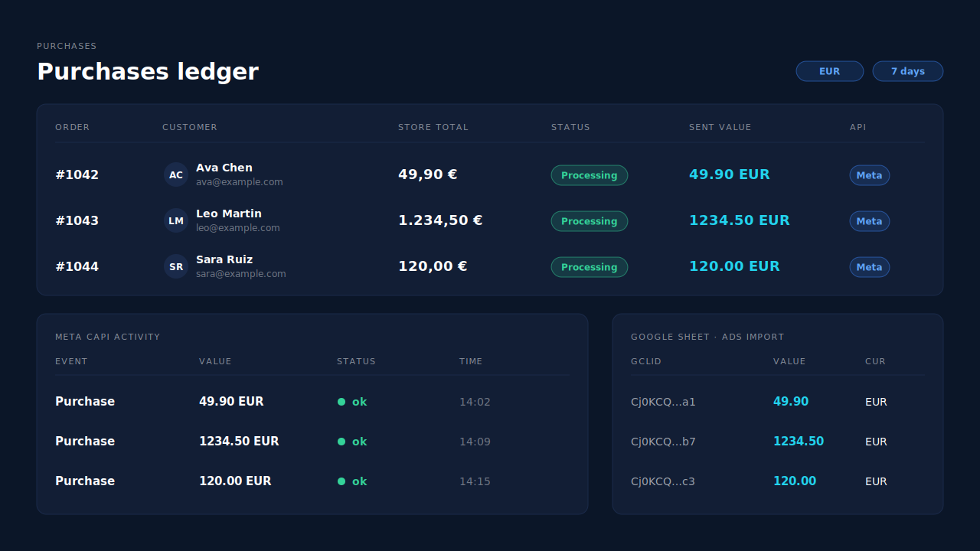The width and height of the screenshot is (980, 551).
Task: Click GCLID Cj0KCQ…a1
Action: 663,402
